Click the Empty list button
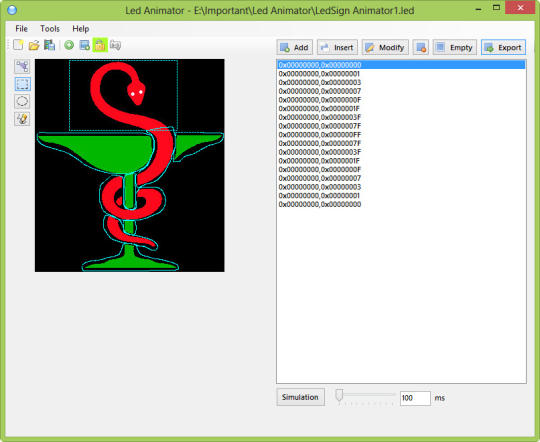The width and height of the screenshot is (540, 442). click(x=455, y=48)
